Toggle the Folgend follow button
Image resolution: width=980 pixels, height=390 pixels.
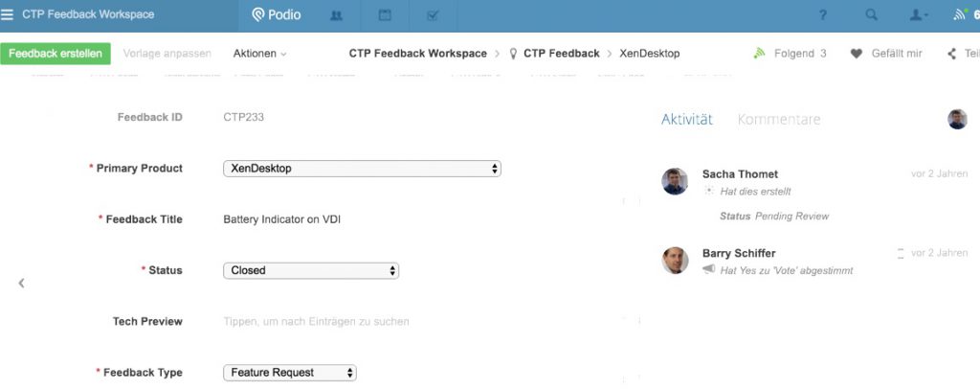tap(790, 54)
